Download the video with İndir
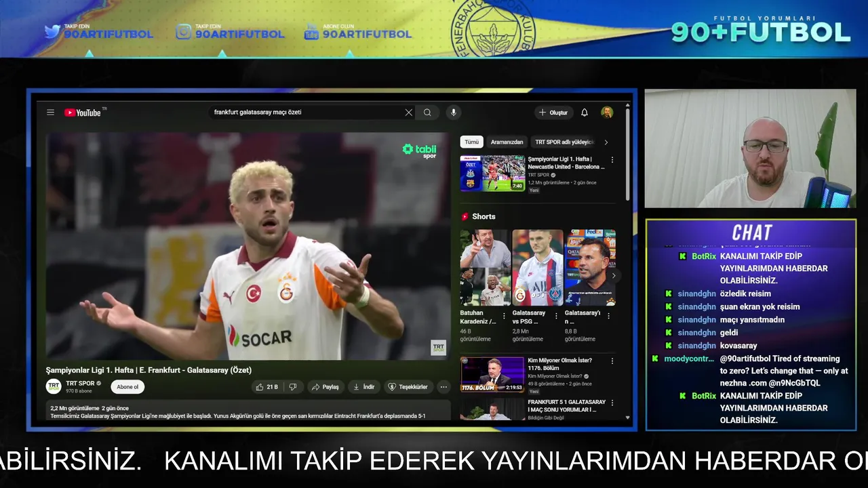The image size is (868, 488). click(x=364, y=387)
